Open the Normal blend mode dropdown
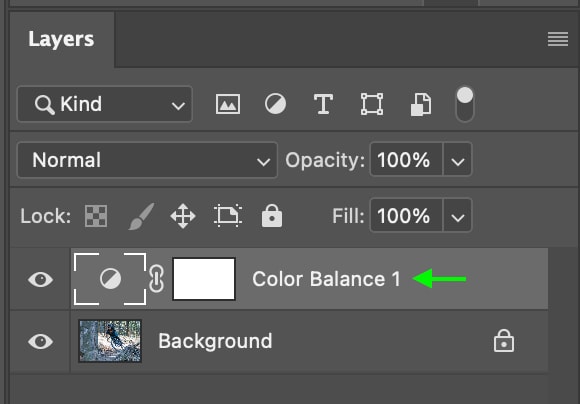This screenshot has width=580, height=404. (x=147, y=160)
